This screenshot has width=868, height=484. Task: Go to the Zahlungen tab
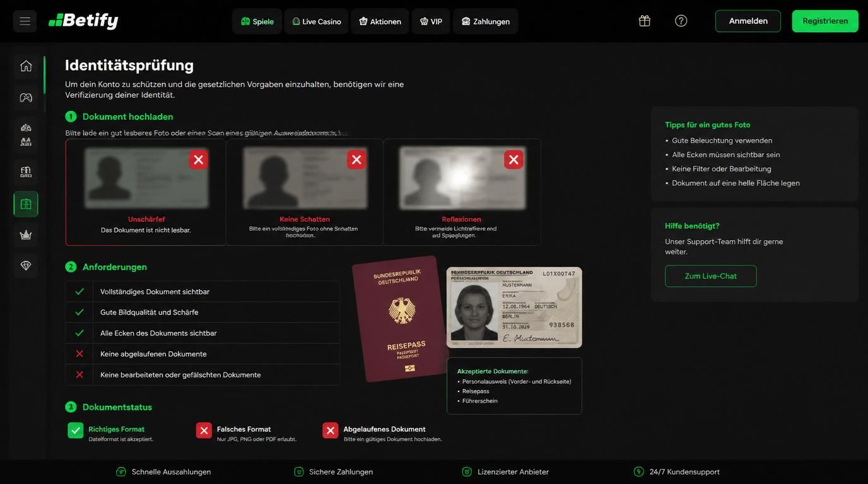[x=485, y=21]
